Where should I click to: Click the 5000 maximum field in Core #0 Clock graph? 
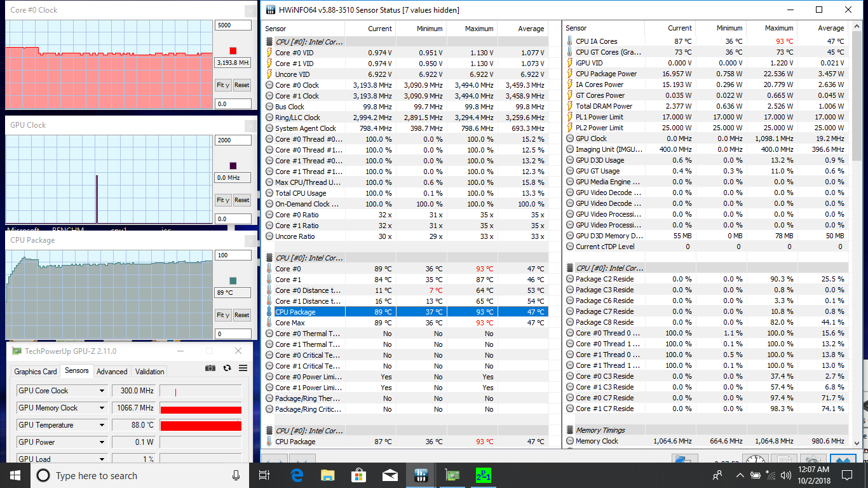click(x=233, y=25)
